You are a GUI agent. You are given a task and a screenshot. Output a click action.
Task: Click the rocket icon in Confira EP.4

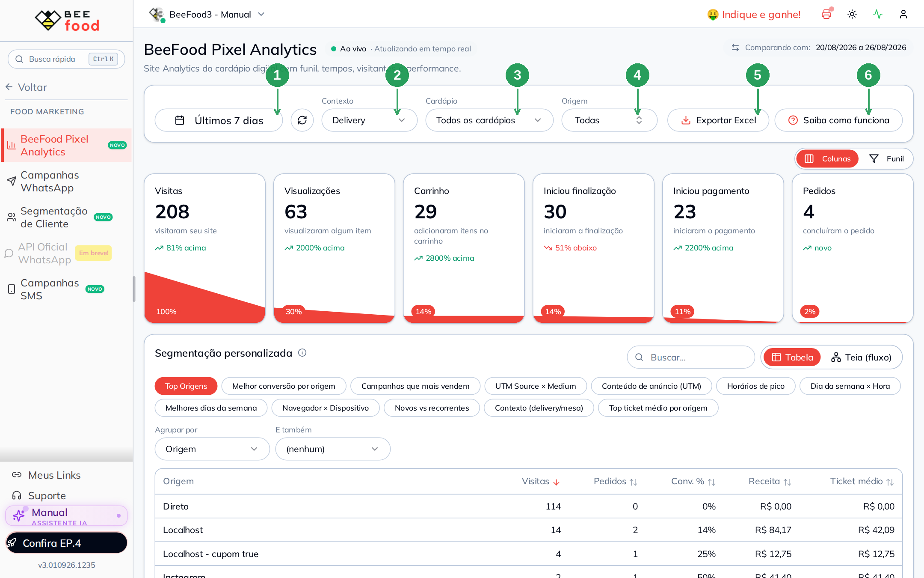pyautogui.click(x=12, y=543)
